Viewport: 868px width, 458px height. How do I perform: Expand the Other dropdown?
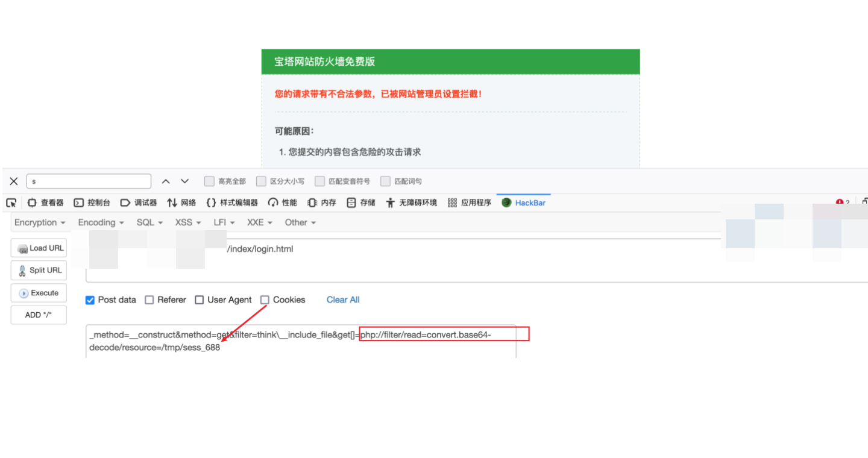pos(300,222)
